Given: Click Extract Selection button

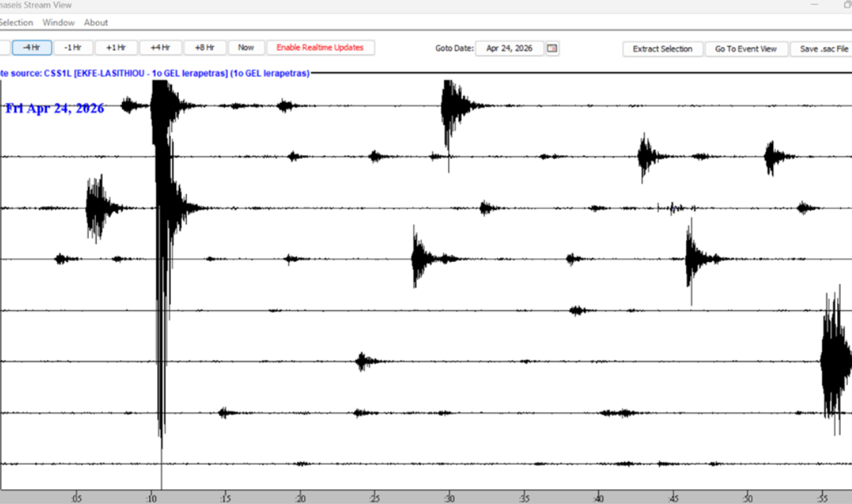Looking at the screenshot, I should [662, 49].
